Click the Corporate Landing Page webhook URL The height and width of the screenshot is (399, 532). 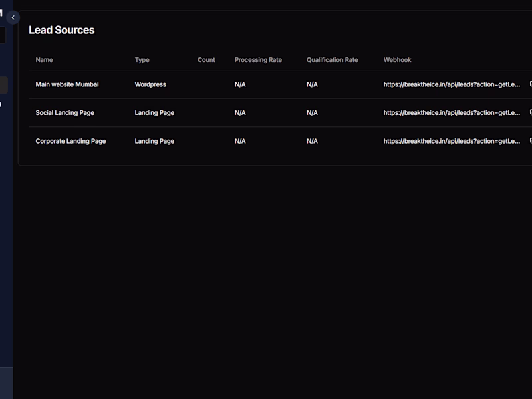tap(452, 141)
